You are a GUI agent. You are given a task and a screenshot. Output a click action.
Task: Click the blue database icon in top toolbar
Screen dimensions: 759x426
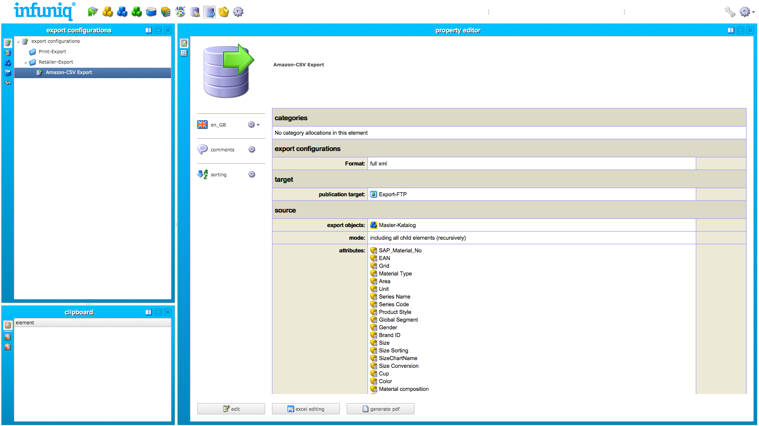pos(151,12)
